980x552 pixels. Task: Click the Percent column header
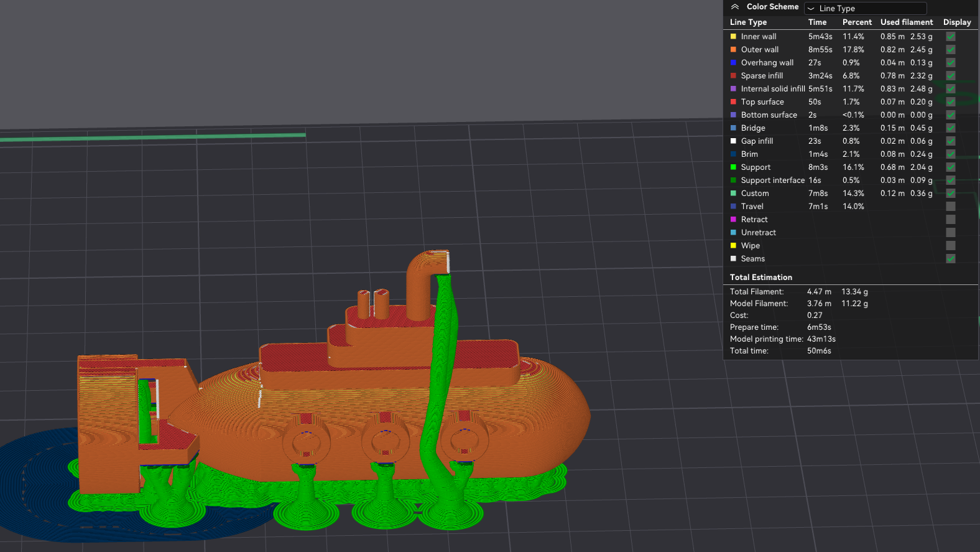coord(857,22)
